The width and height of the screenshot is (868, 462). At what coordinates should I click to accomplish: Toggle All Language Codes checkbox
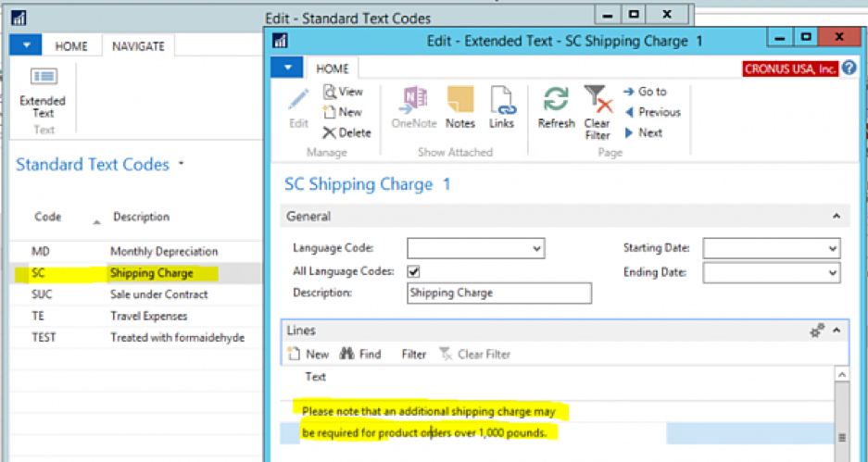413,271
